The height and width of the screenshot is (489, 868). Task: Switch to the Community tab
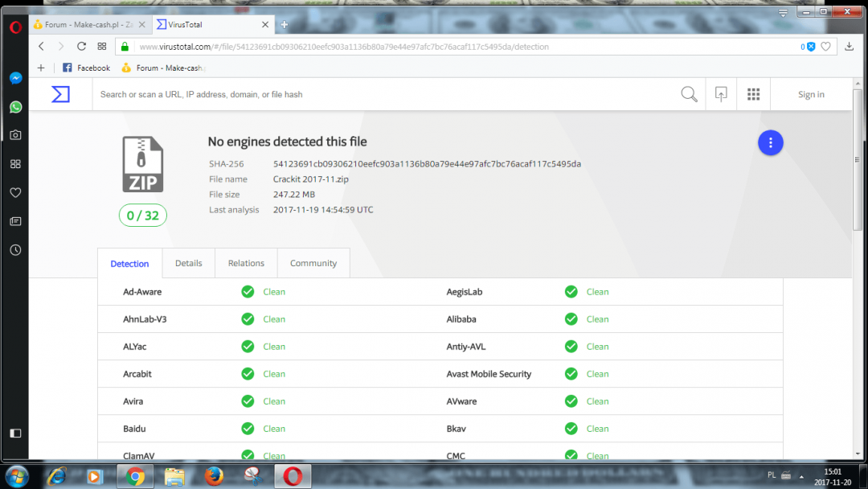[313, 263]
